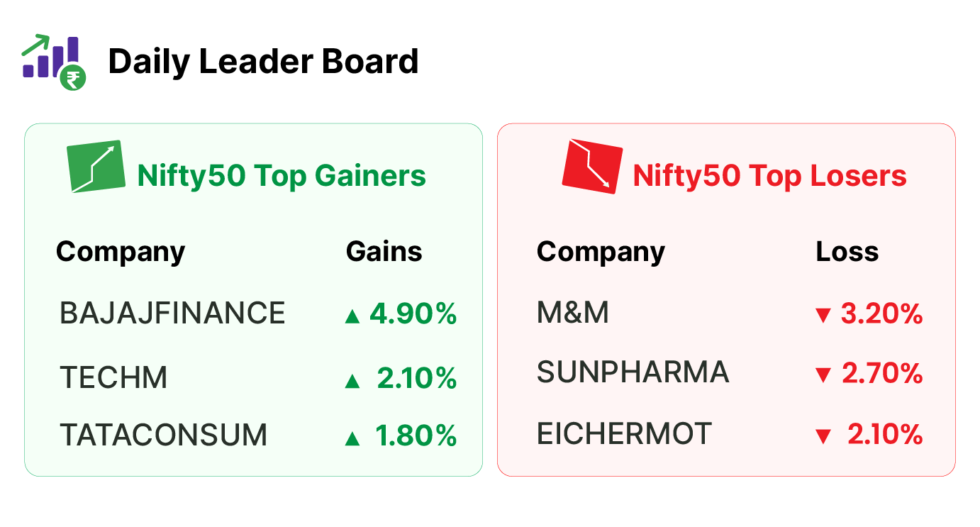Click down triangle beside SUNPHARMA loss
This screenshot has width=980, height=527.
(823, 375)
